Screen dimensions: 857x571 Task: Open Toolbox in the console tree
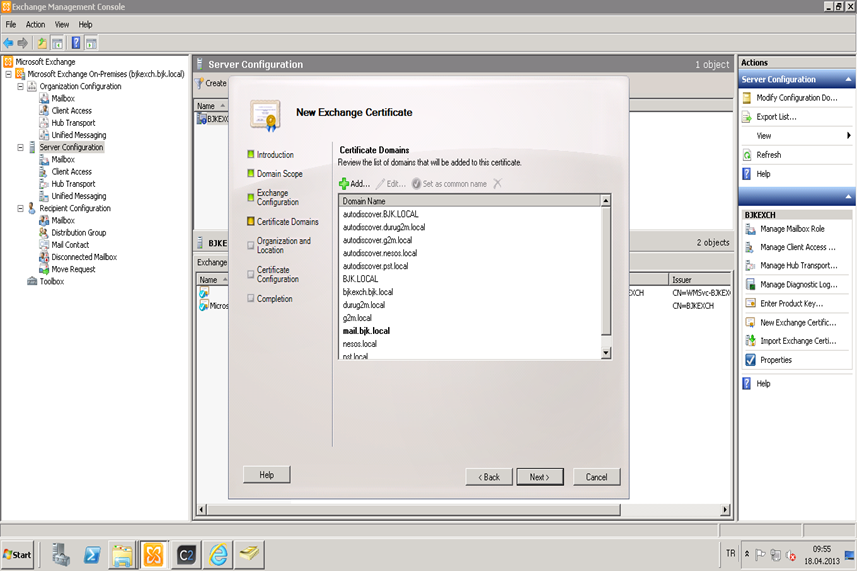click(x=52, y=281)
